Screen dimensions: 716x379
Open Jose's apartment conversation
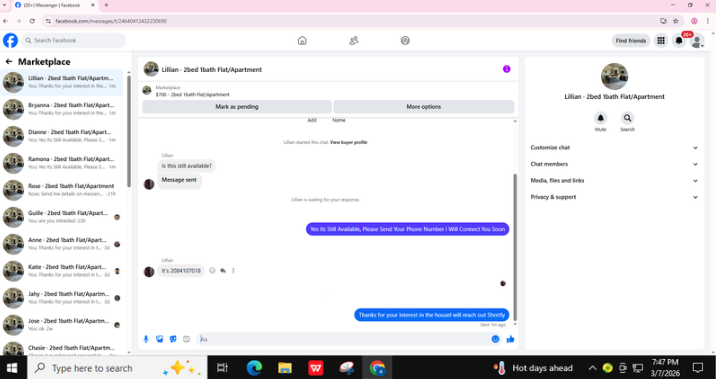[x=62, y=325]
